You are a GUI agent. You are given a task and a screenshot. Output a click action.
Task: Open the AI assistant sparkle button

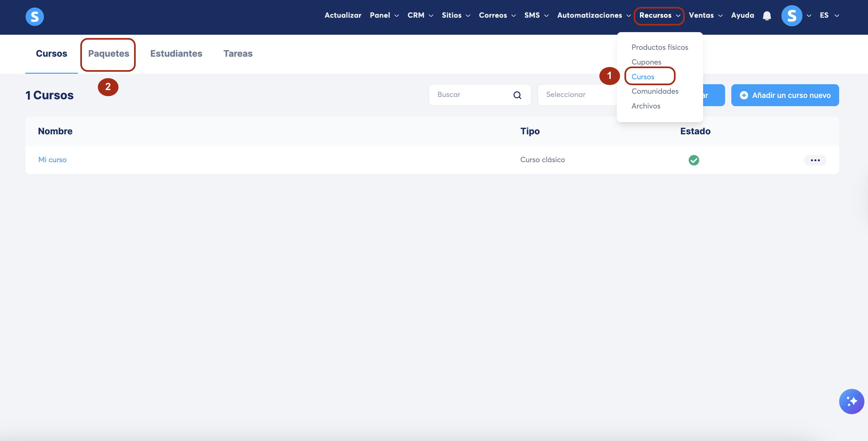pyautogui.click(x=851, y=401)
